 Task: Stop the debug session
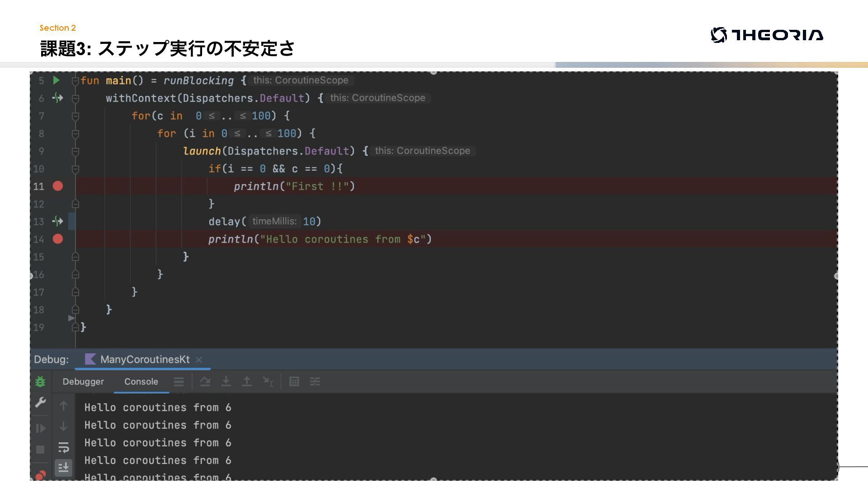coord(40,450)
